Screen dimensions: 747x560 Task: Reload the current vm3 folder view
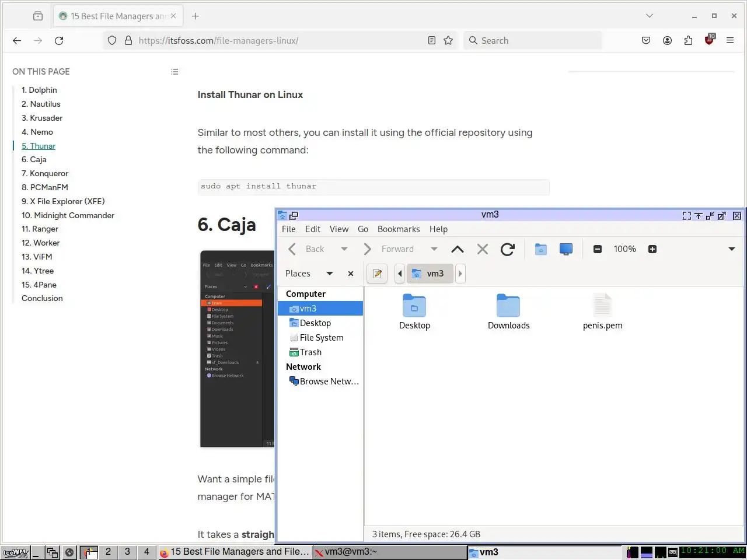click(508, 249)
